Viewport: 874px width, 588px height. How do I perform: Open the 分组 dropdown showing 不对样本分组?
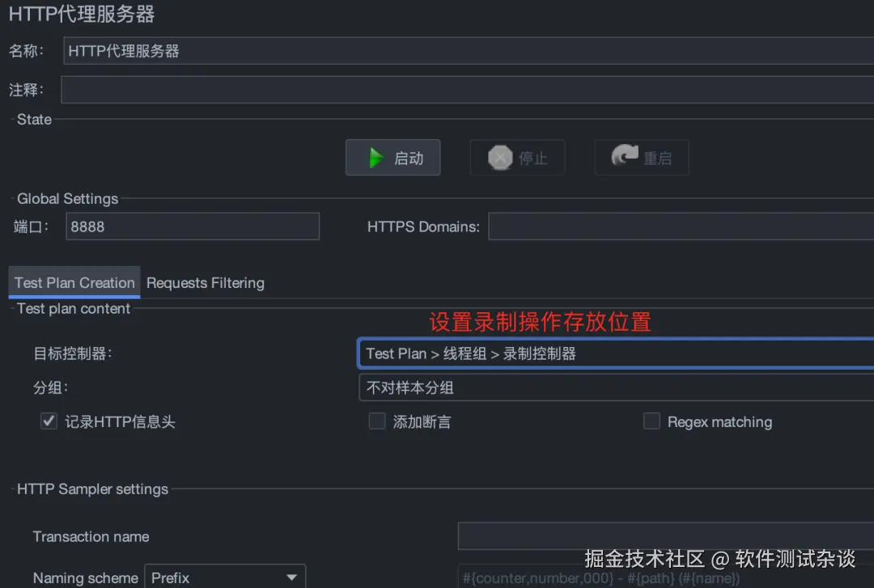pos(617,387)
